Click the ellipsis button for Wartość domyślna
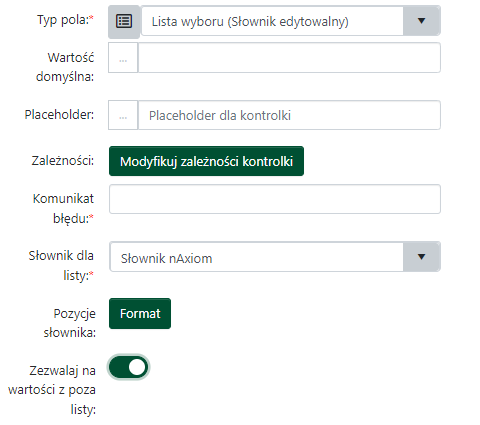The width and height of the screenshot is (480, 425). [123, 58]
